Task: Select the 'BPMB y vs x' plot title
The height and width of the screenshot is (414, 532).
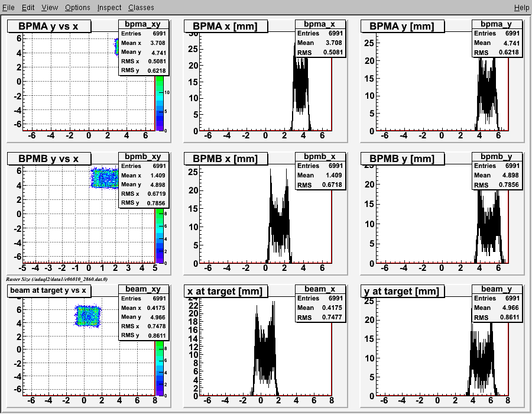Action: [49, 159]
